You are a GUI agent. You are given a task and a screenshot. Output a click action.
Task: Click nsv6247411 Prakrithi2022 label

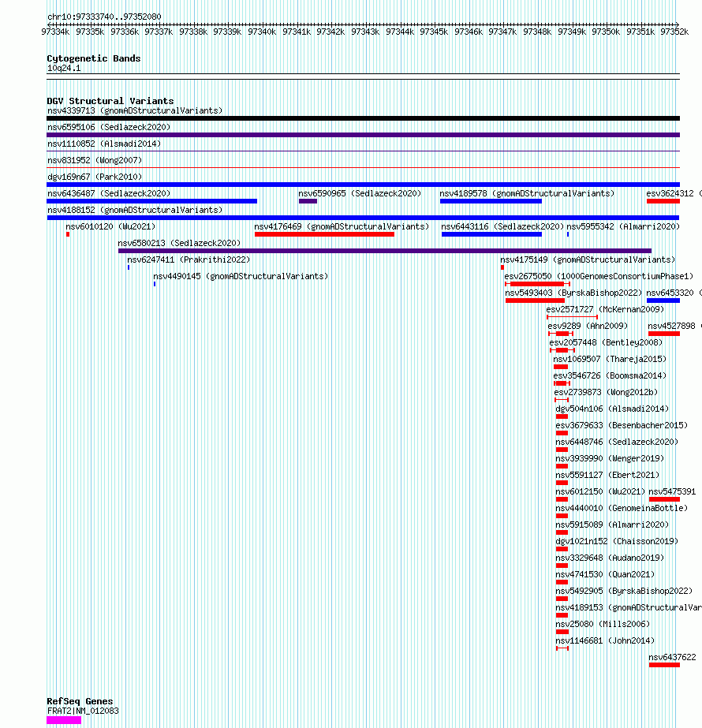pyautogui.click(x=189, y=260)
